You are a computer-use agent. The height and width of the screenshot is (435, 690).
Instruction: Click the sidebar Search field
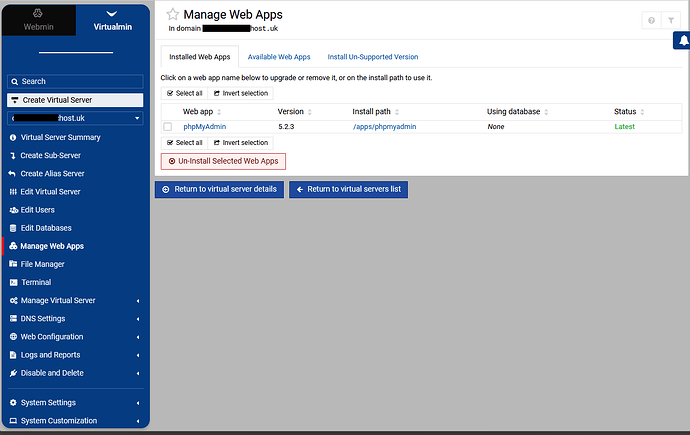[75, 81]
